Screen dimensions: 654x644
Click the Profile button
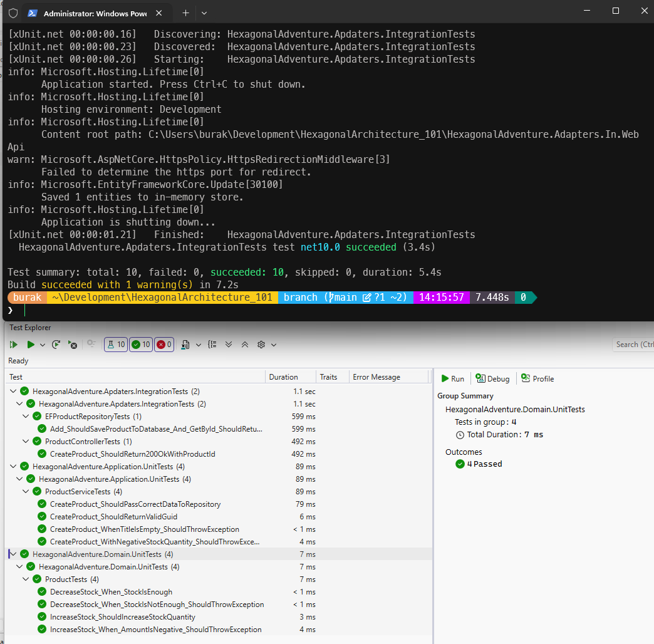click(537, 378)
